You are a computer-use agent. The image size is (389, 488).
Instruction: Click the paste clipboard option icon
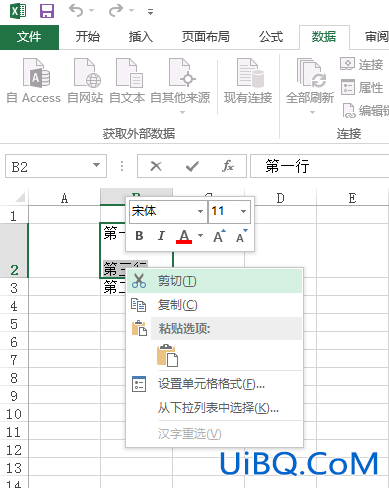click(167, 355)
